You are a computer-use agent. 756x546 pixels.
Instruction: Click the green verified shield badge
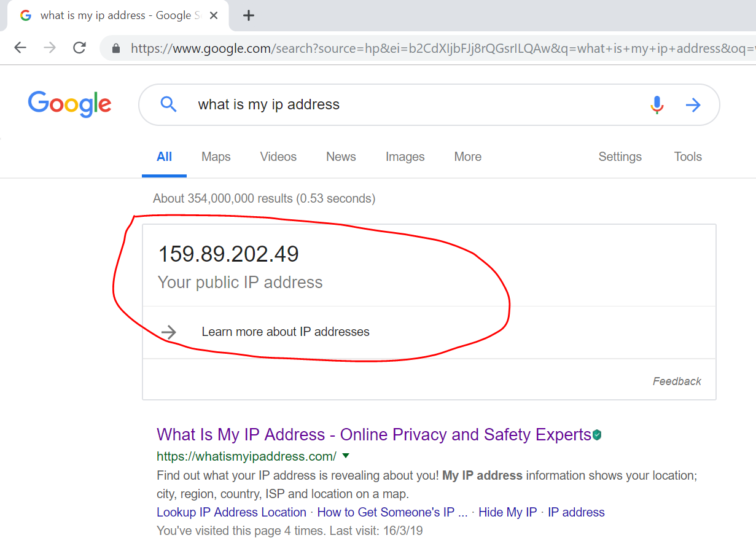[597, 435]
